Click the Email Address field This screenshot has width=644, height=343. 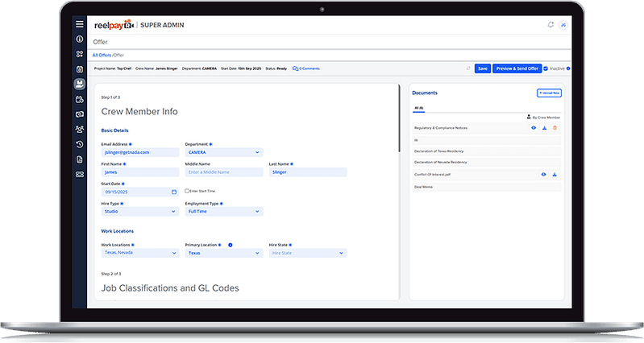[x=140, y=152]
